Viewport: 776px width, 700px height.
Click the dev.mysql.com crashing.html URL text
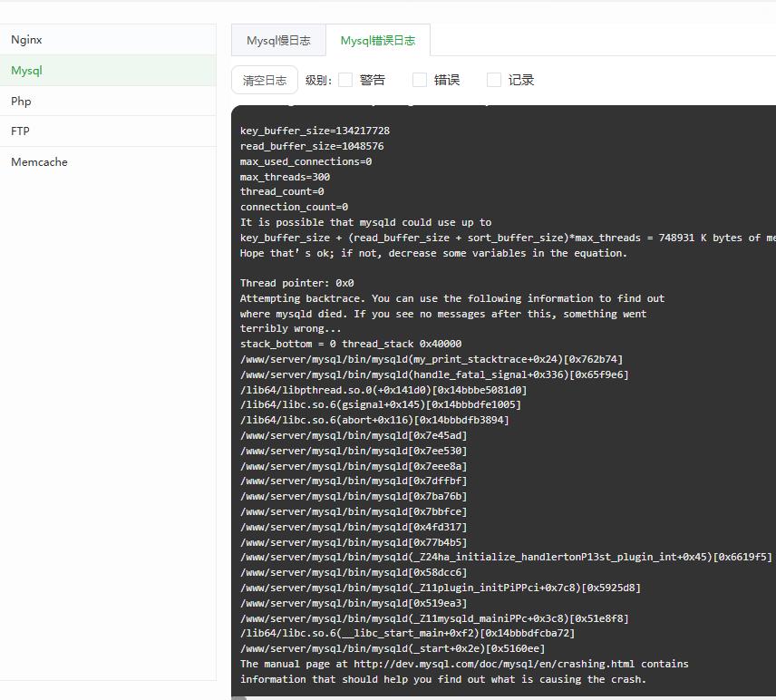pyautogui.click(x=494, y=665)
